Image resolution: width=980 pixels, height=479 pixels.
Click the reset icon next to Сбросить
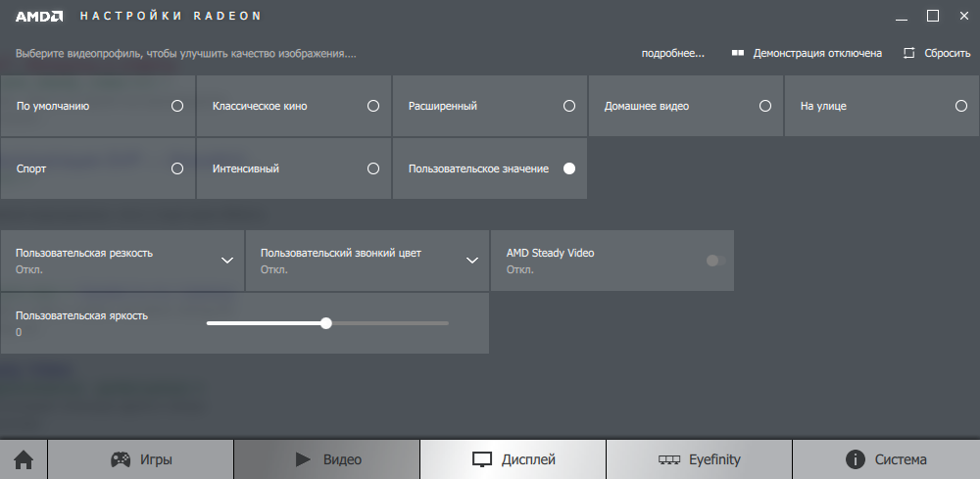[909, 53]
